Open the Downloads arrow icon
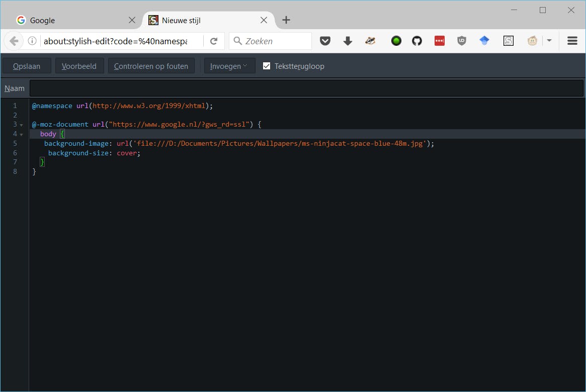586x392 pixels. [348, 41]
